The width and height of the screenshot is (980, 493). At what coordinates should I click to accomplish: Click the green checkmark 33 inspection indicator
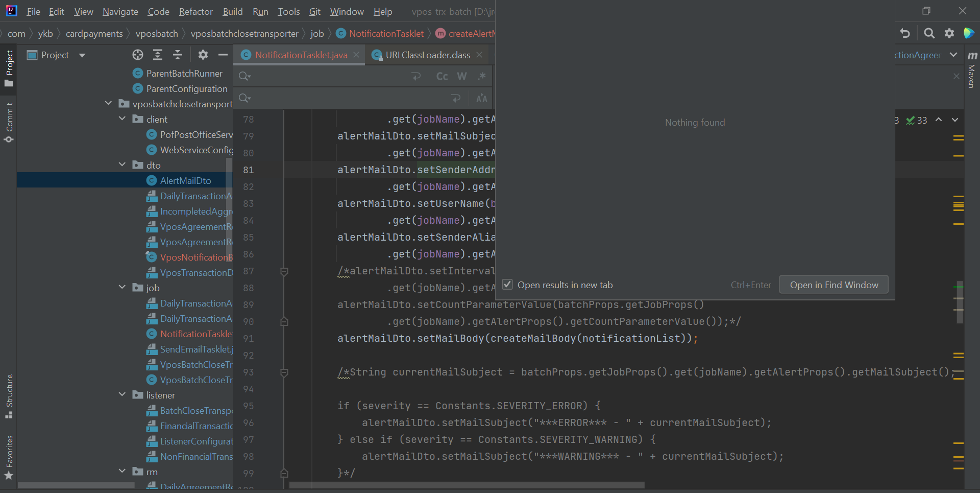click(x=917, y=121)
